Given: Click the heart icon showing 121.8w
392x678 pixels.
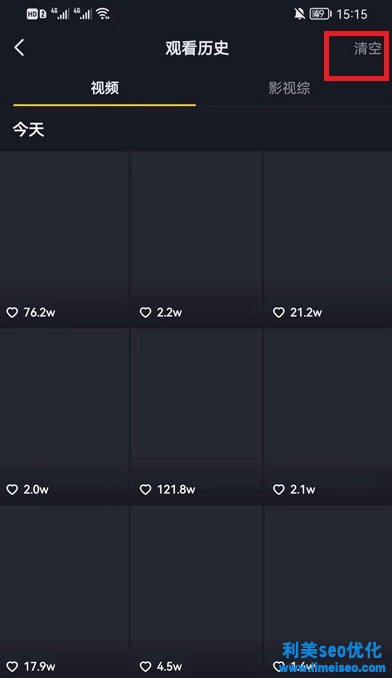Looking at the screenshot, I should 146,489.
